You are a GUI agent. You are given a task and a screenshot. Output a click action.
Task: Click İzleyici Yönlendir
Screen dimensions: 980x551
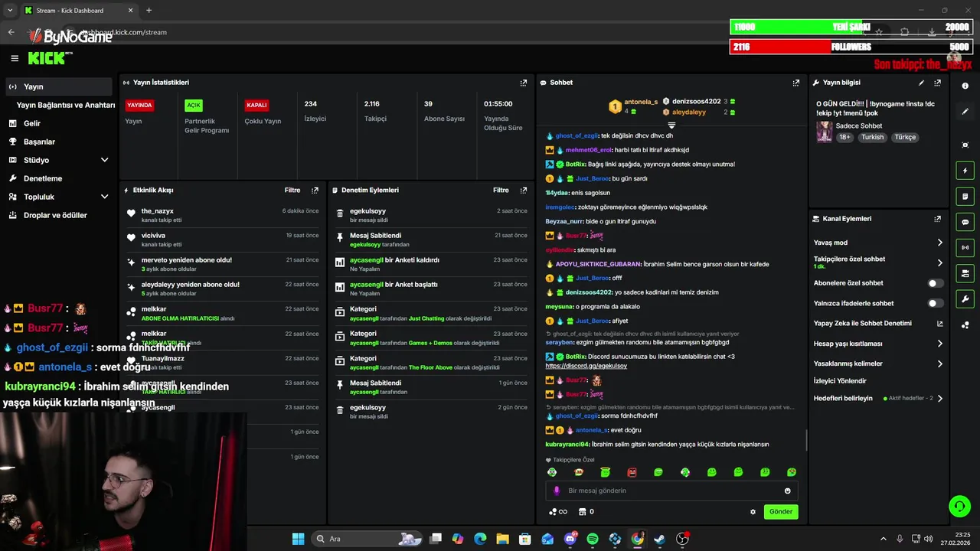(840, 381)
